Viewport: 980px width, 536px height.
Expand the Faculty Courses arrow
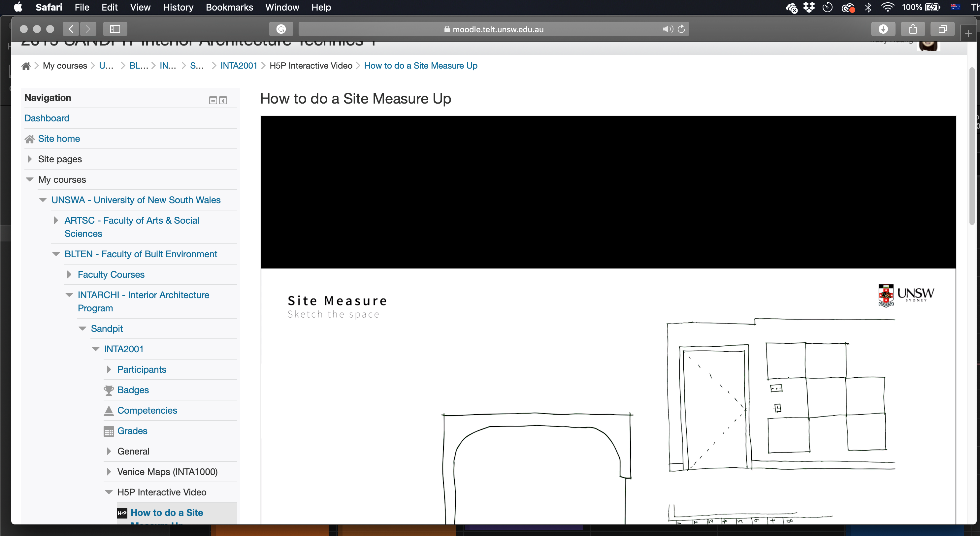[69, 275]
